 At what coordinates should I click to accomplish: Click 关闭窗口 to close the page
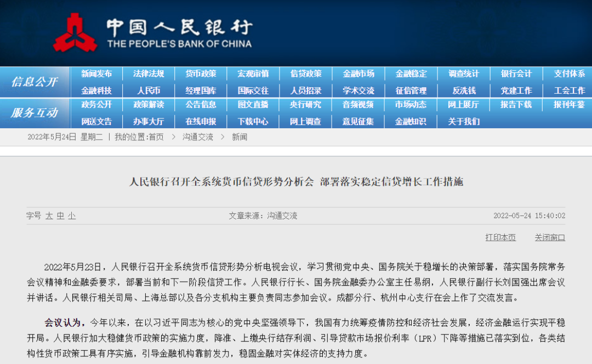pos(551,237)
